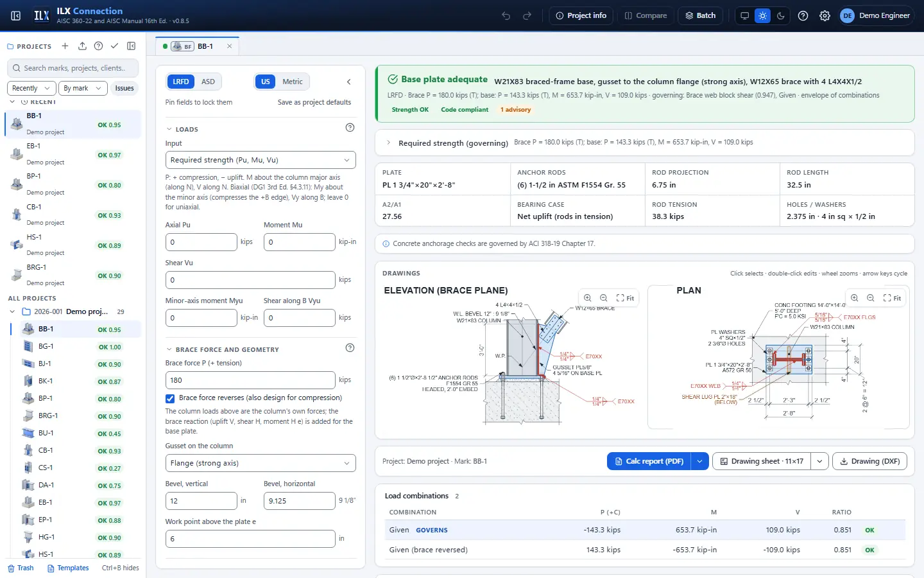The image size is (924, 578).
Task: Click the Search marks, projects, clients field
Action: click(73, 68)
